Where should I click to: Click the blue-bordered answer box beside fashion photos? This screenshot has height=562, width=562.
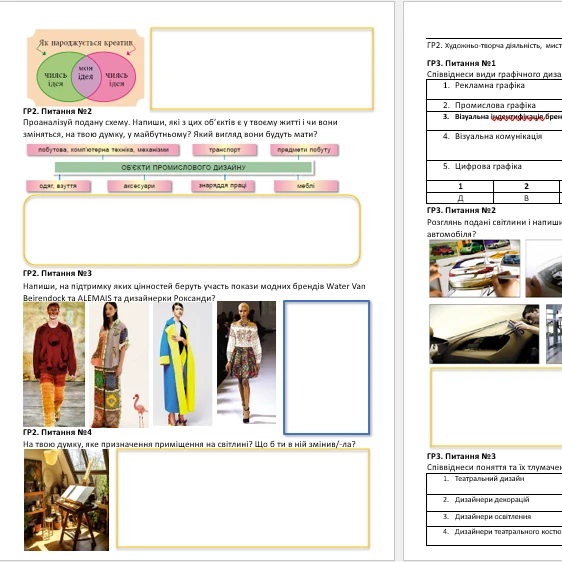point(327,367)
